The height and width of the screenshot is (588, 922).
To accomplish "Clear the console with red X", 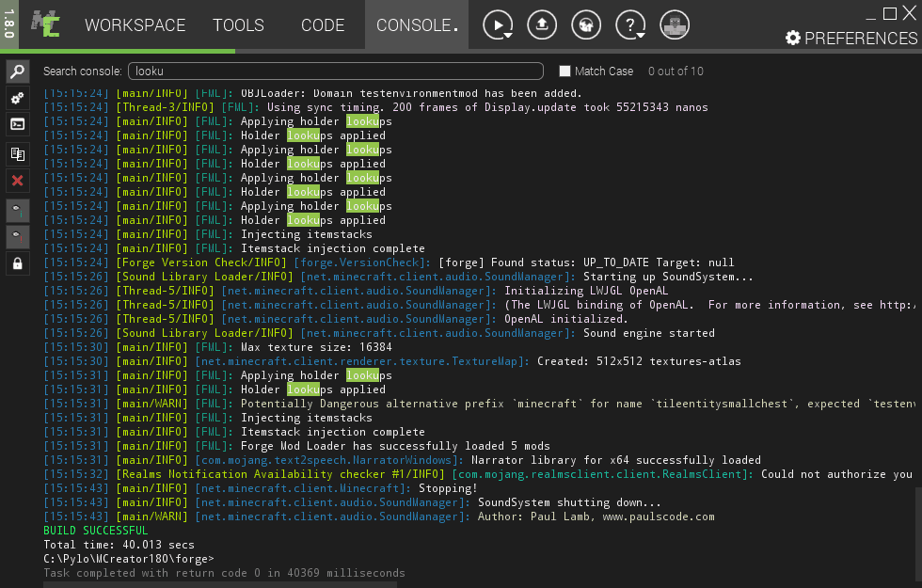I will pyautogui.click(x=17, y=180).
